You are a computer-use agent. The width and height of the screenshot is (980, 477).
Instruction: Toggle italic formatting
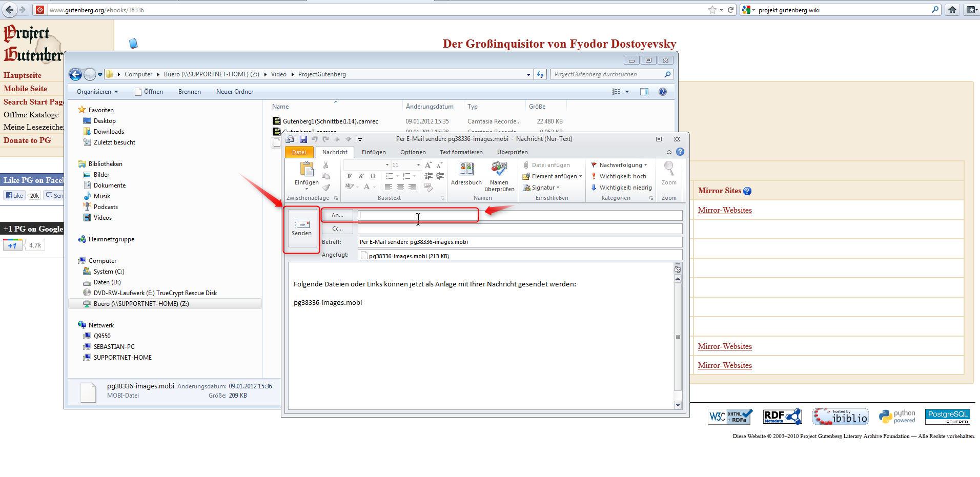point(361,176)
